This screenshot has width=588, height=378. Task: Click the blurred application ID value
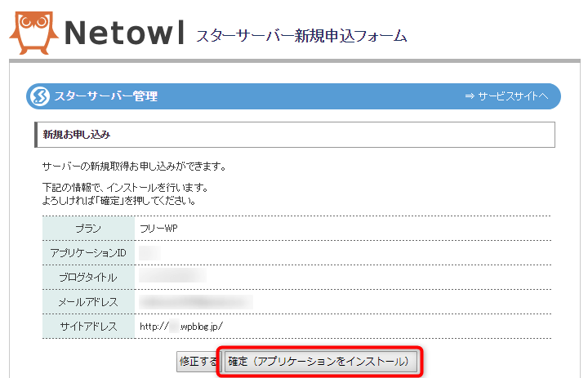149,252
